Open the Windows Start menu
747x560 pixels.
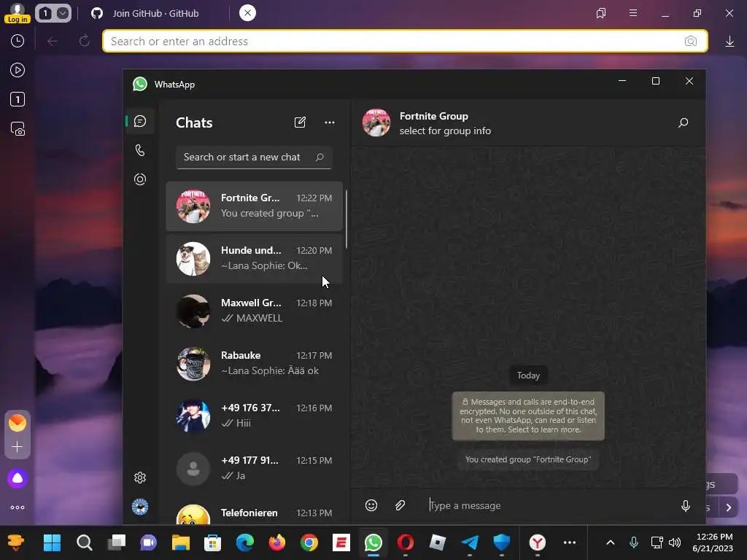pyautogui.click(x=53, y=542)
